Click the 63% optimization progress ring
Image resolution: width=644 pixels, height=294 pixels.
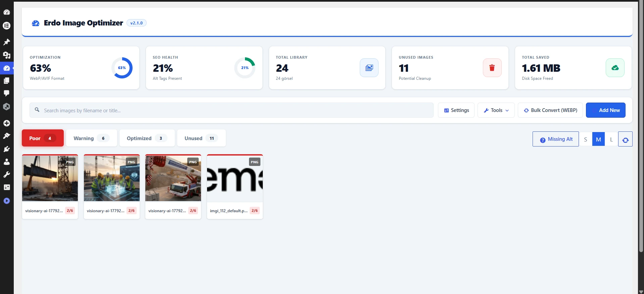coord(122,68)
